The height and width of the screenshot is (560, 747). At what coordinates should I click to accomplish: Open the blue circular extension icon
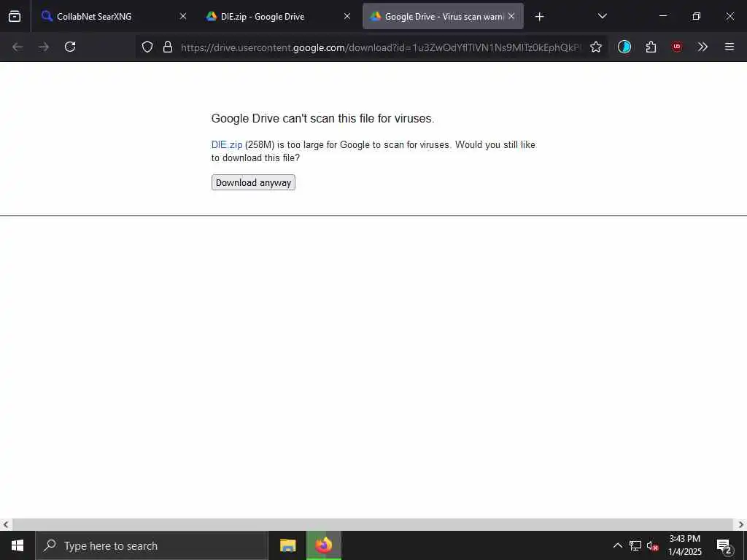[x=624, y=47]
